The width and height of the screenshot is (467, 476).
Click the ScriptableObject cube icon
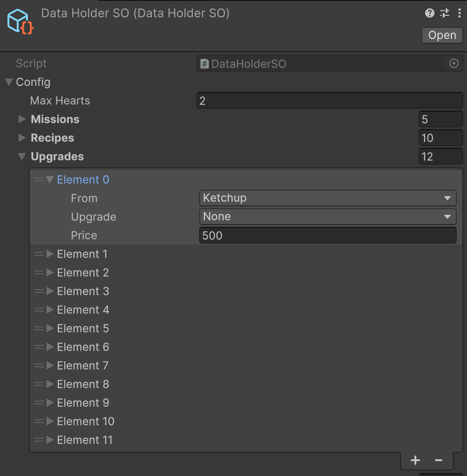click(x=20, y=21)
